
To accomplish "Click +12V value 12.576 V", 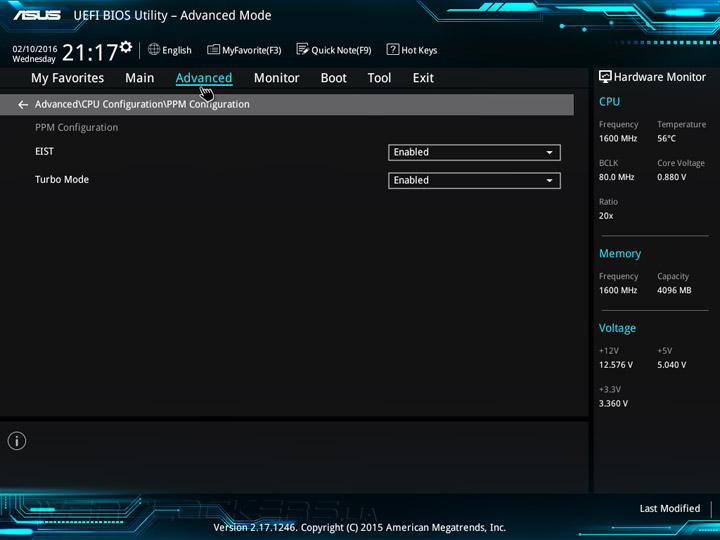I will [x=616, y=365].
